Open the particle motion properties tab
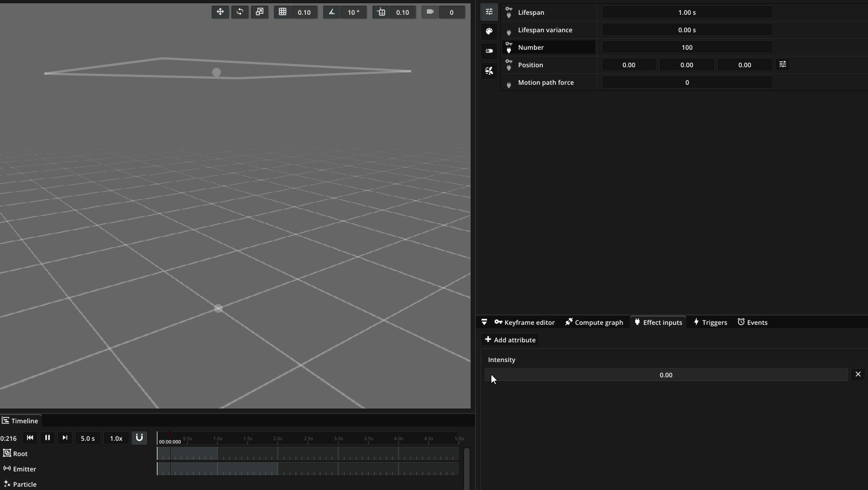868x490 pixels. click(489, 51)
